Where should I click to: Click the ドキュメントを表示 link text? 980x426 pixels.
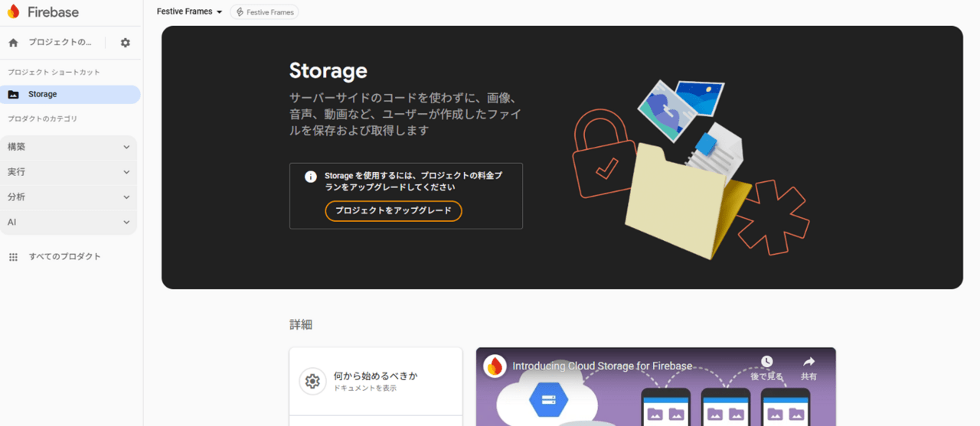[365, 389]
